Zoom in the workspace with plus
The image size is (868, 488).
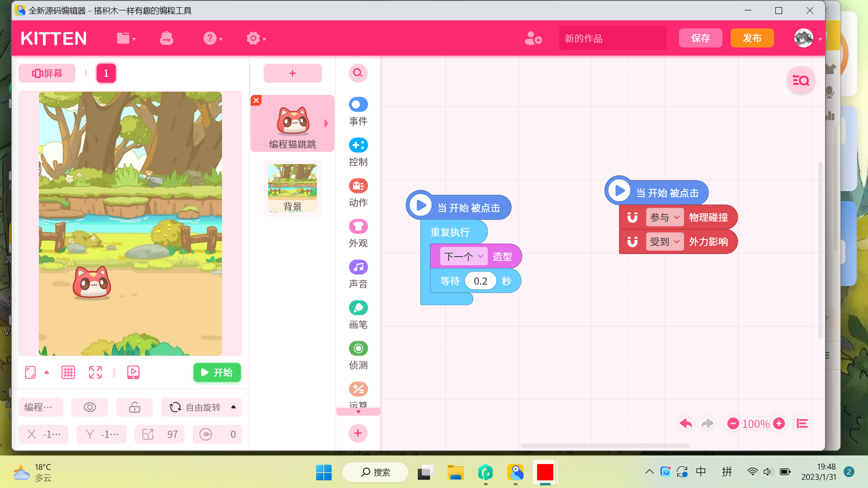(779, 423)
